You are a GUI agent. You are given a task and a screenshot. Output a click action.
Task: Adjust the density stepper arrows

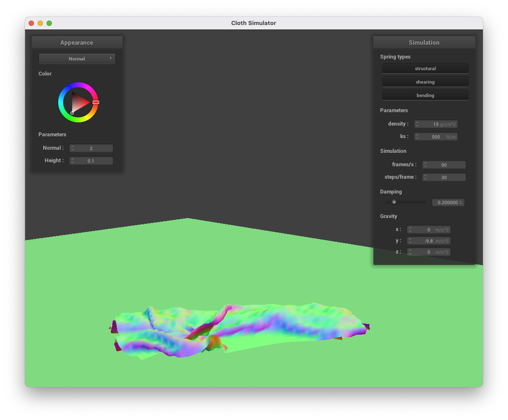coord(417,124)
